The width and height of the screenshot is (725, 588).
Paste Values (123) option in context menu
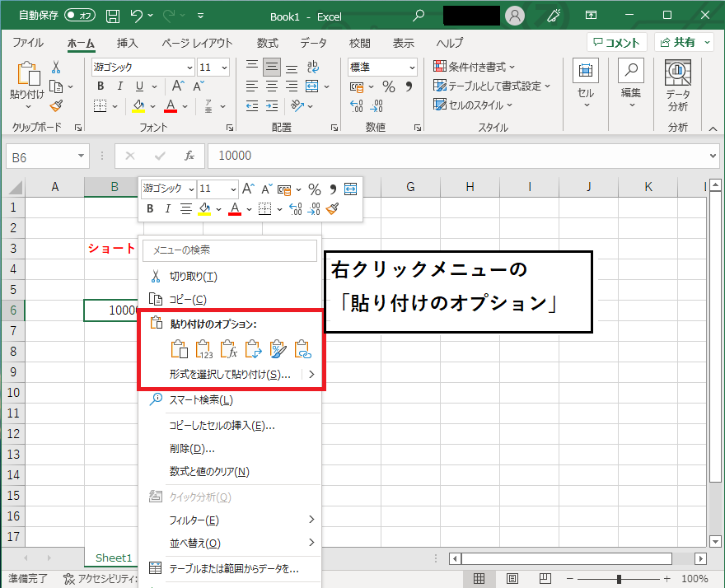(204, 349)
